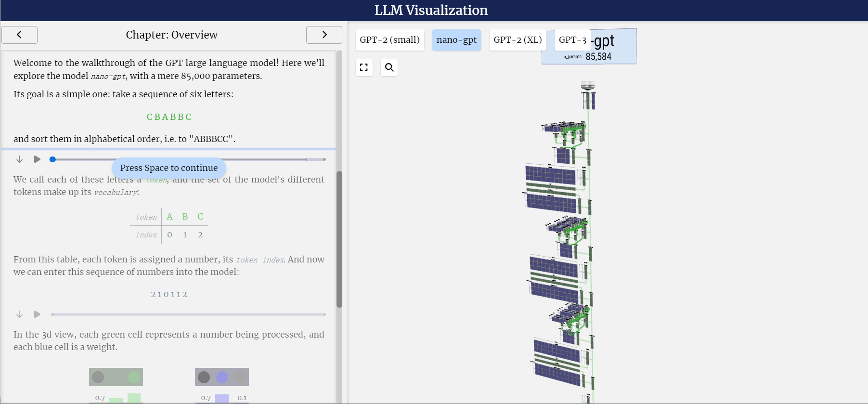Click the 'LLM Visualization' title
Screen dimensions: 868x404
[431, 10]
